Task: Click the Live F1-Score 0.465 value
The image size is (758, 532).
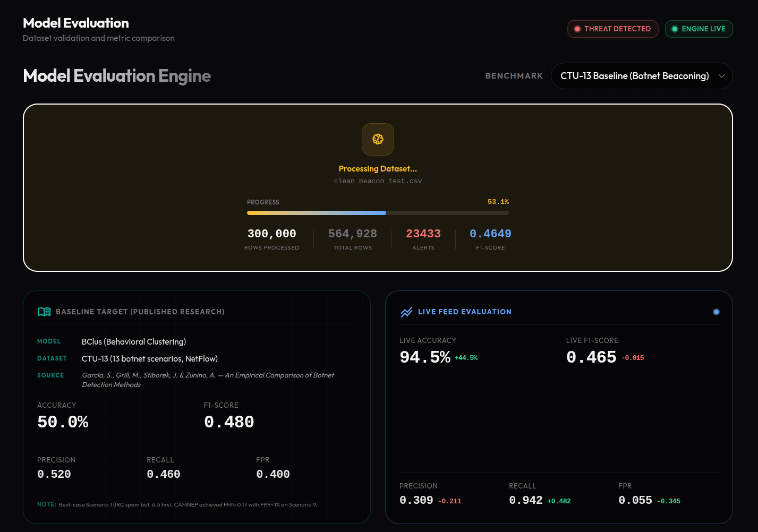Action: pyautogui.click(x=591, y=357)
